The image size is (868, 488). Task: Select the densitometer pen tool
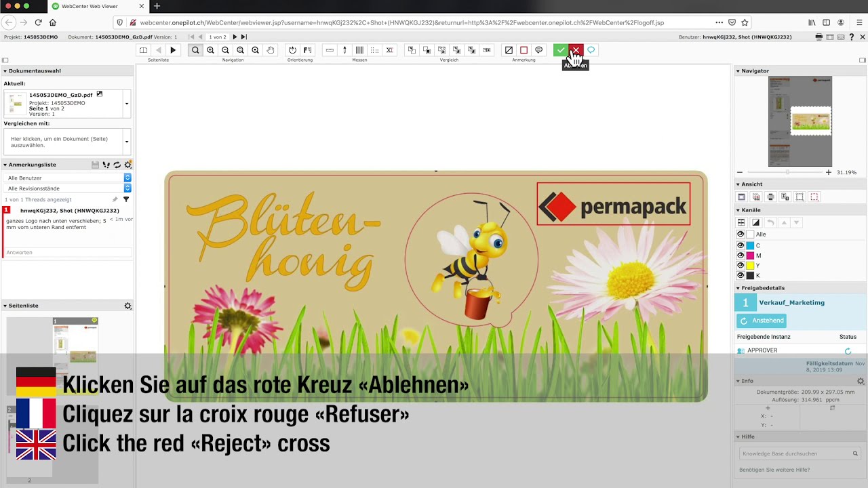[x=344, y=50]
